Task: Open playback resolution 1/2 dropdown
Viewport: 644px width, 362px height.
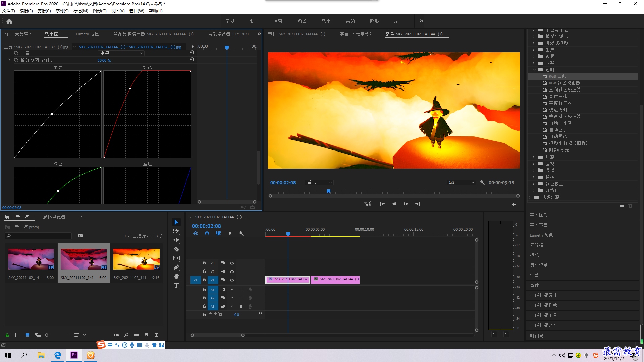Action: (x=462, y=182)
